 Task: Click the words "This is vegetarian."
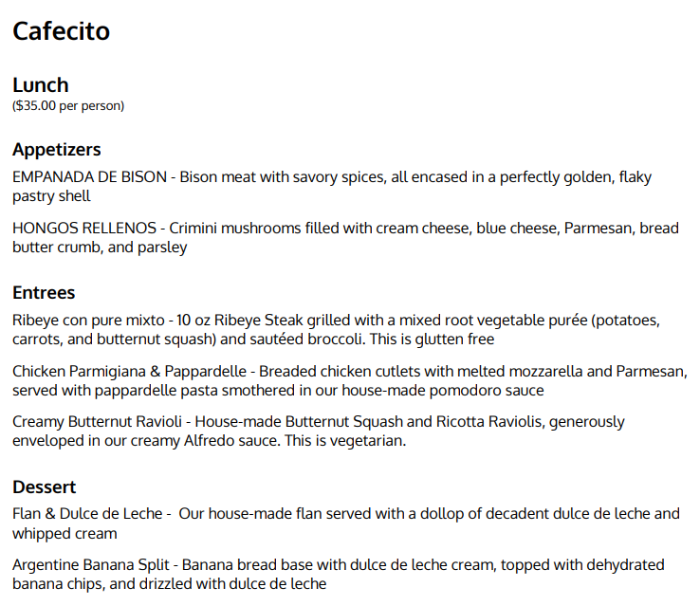345,441
